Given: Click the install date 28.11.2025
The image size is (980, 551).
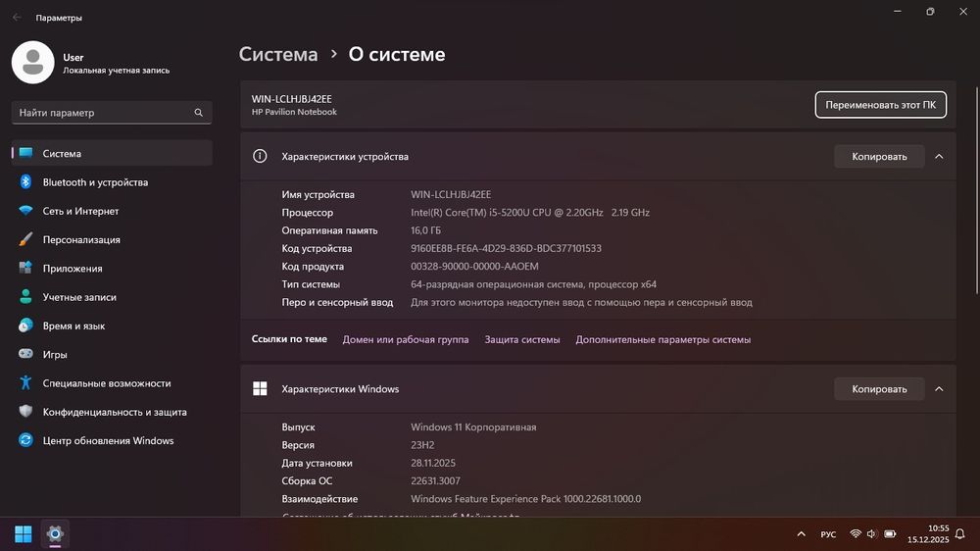Looking at the screenshot, I should click(433, 464).
